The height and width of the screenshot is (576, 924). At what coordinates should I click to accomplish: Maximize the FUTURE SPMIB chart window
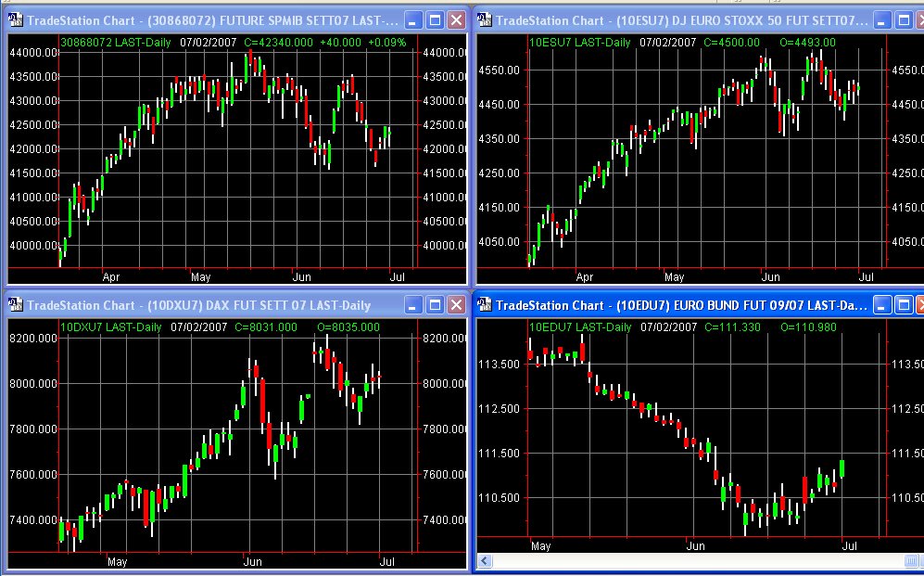435,19
